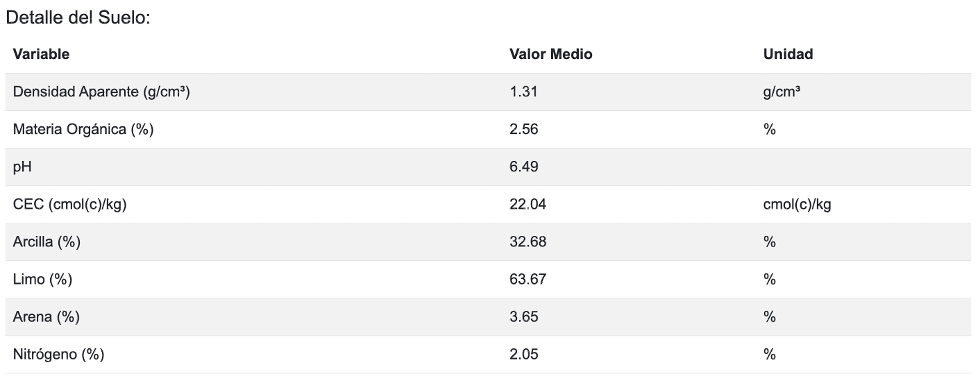Click the cmol(c)/kg unit cell
The height and width of the screenshot is (383, 980).
797,205
